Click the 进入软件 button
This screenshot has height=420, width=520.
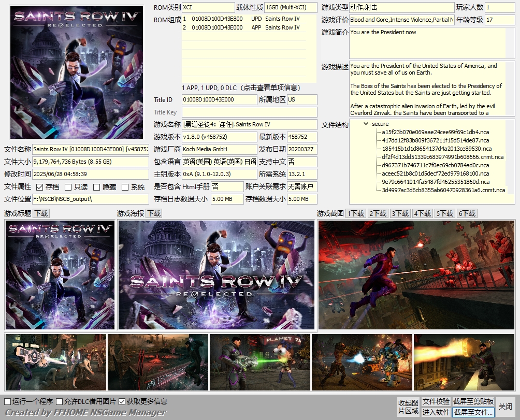point(436,412)
